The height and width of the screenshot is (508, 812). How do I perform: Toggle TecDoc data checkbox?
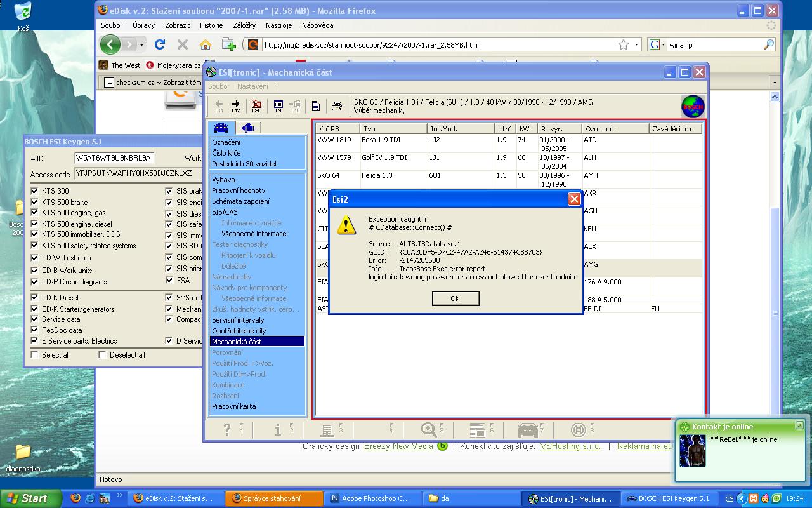[x=35, y=330]
